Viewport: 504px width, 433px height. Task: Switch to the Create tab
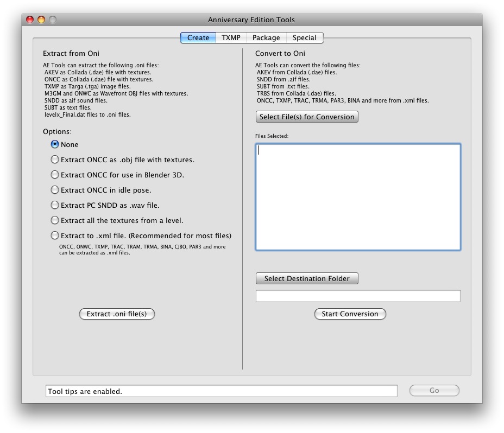[198, 37]
